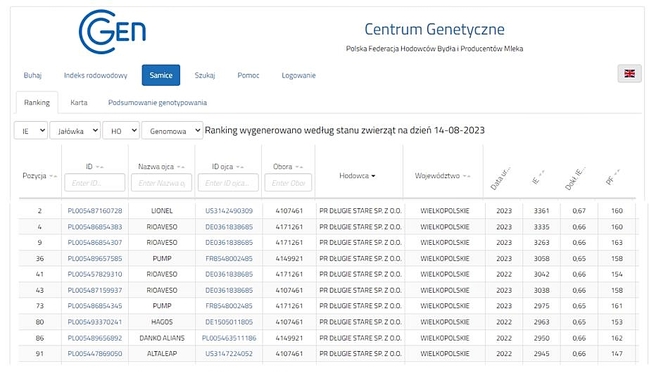Open the Genomowa evaluation dropdown
Screen dimensions: 649x373
(x=172, y=130)
